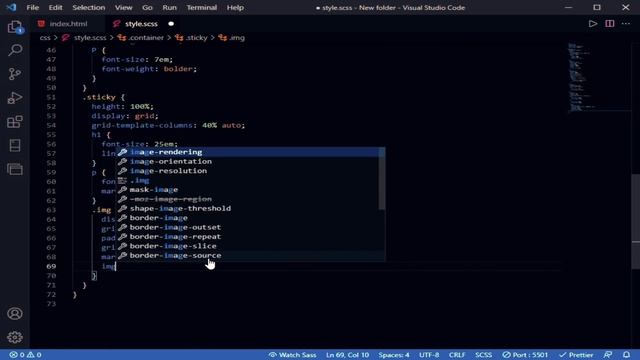Click the 'font-weight: bolder;' code line

click(149, 69)
